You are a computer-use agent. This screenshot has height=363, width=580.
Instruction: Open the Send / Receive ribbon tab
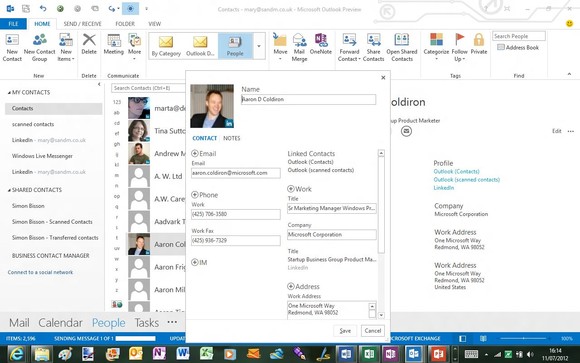click(82, 24)
